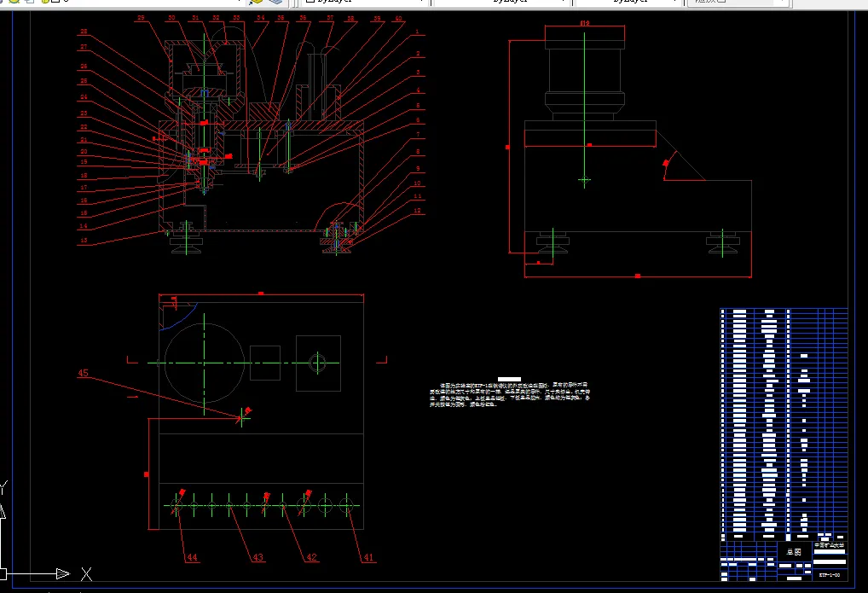Click part callout number 11
Viewport: 868px width, 593px height.
(418, 196)
